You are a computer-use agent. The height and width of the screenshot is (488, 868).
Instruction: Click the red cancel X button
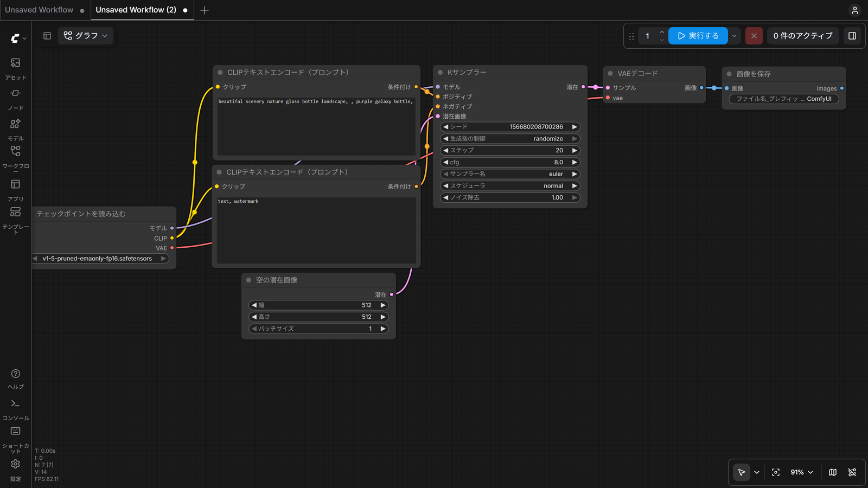coord(754,36)
